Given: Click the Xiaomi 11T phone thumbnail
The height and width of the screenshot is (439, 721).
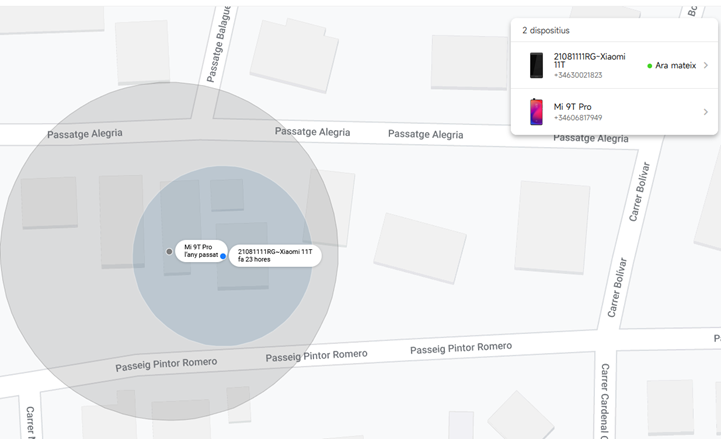Looking at the screenshot, I should click(x=537, y=66).
